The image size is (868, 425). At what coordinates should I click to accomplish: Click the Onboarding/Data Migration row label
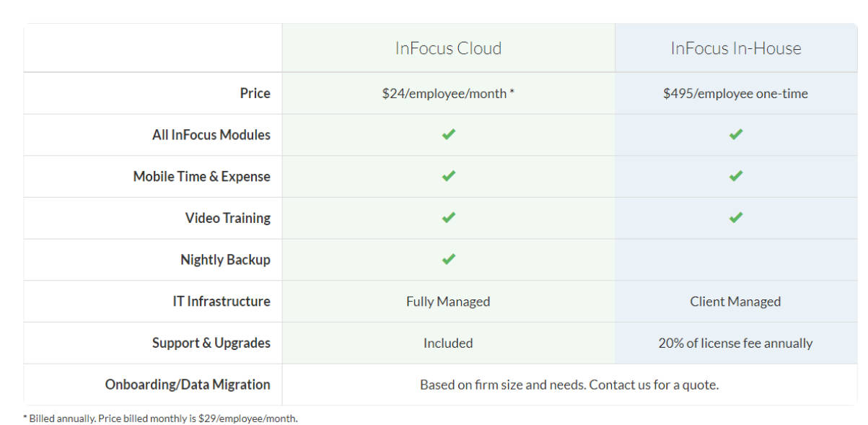click(188, 385)
